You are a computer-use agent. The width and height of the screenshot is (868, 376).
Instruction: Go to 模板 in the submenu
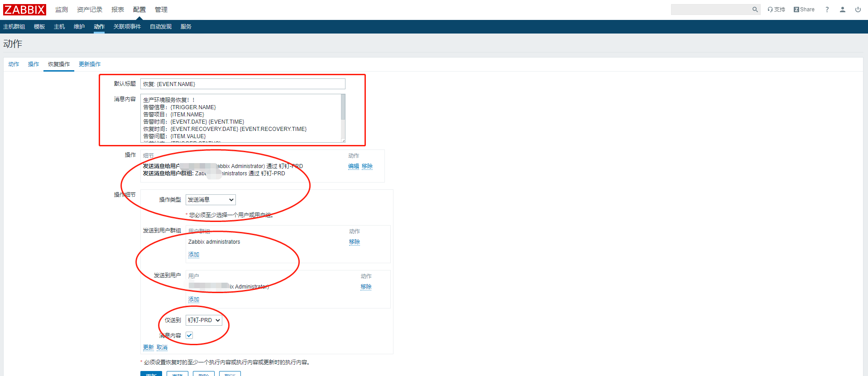[39, 27]
